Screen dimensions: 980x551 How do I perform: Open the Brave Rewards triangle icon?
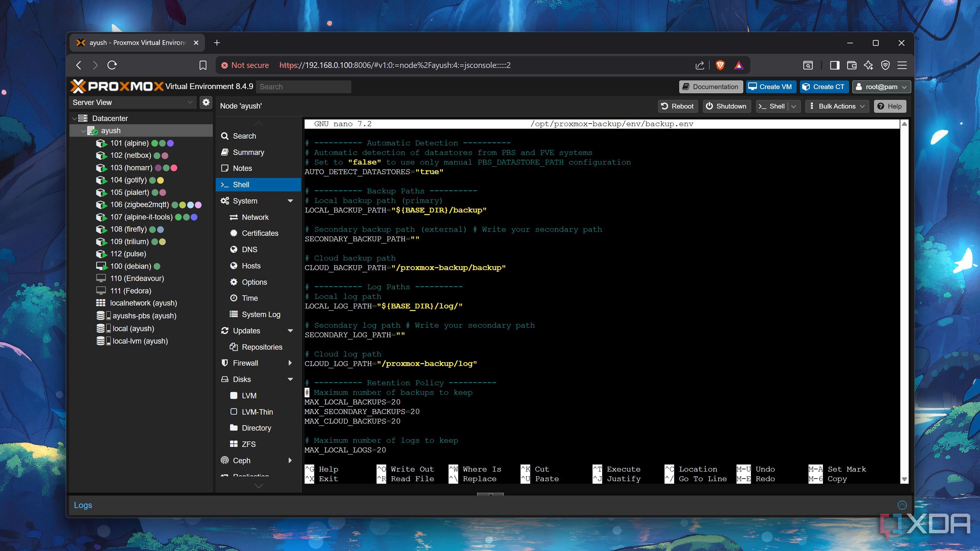pyautogui.click(x=739, y=65)
